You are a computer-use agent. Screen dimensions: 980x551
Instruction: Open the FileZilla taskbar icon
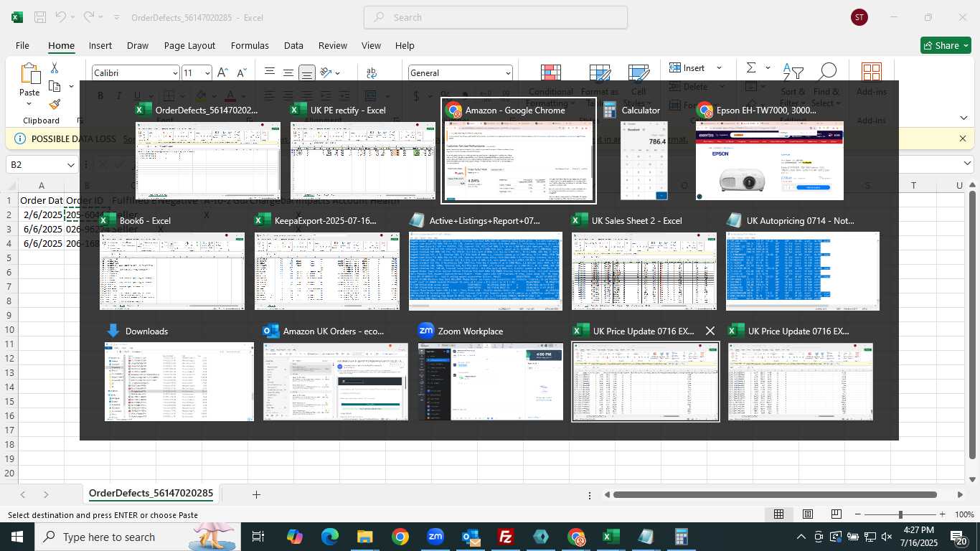click(x=506, y=537)
